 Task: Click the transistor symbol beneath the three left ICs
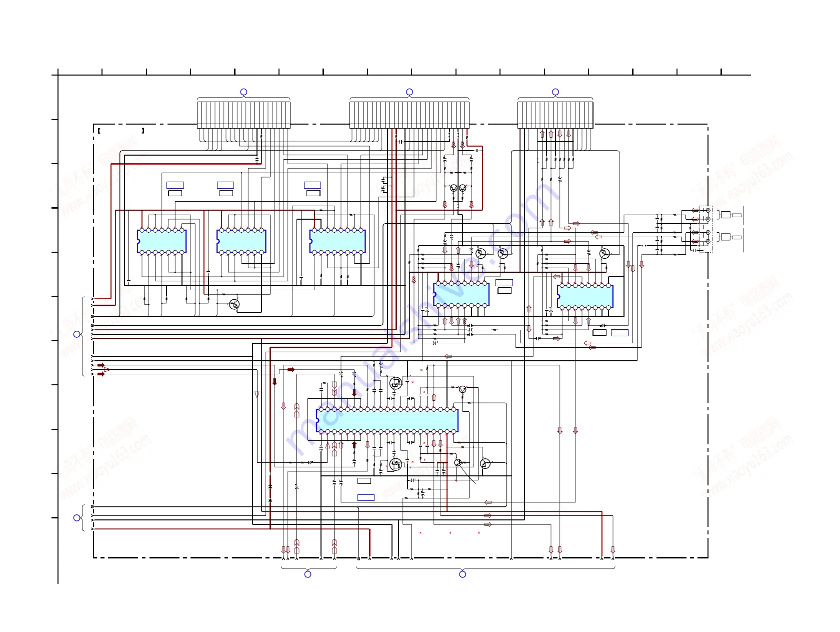234,304
